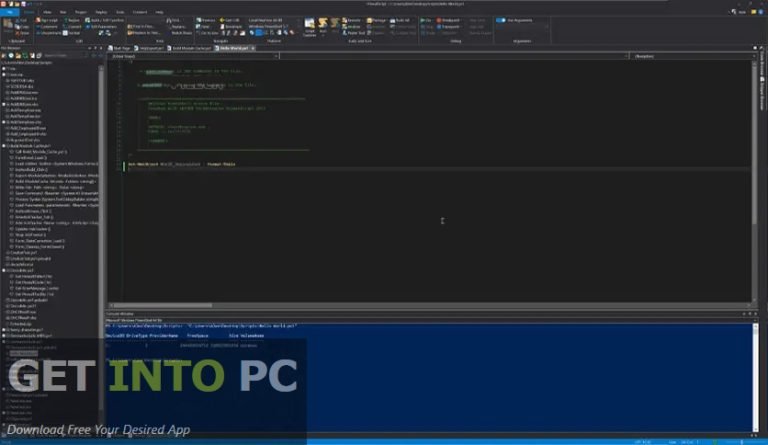Click the close icon of Console panel header
The width and height of the screenshot is (768, 445).
[x=756, y=314]
